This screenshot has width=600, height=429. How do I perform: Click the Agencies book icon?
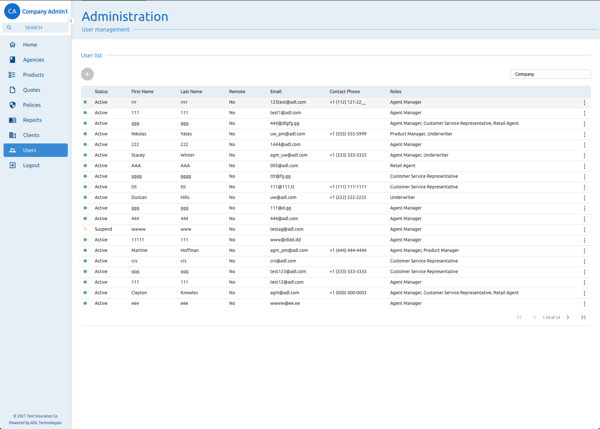(x=13, y=60)
